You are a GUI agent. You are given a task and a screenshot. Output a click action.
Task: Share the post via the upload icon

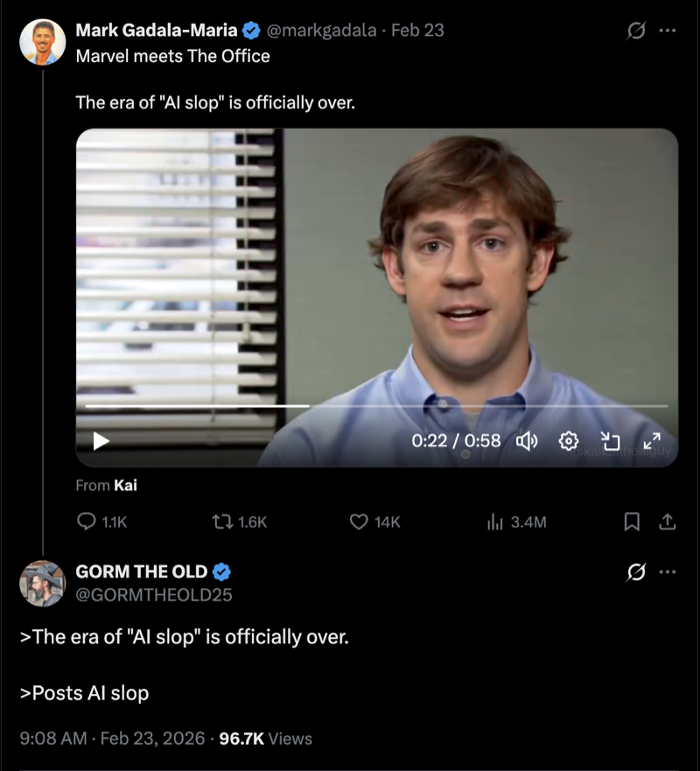pos(667,522)
